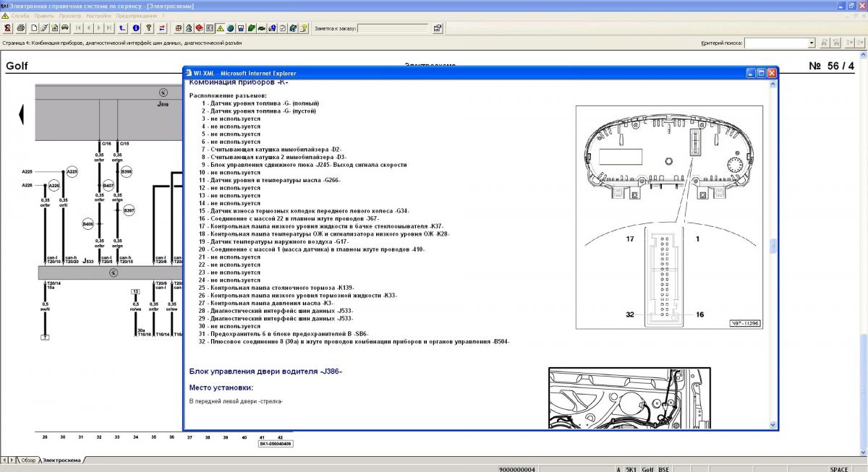The width and height of the screenshot is (868, 472).
Task: Click the B406 circle node in schematic
Action: pos(89,224)
